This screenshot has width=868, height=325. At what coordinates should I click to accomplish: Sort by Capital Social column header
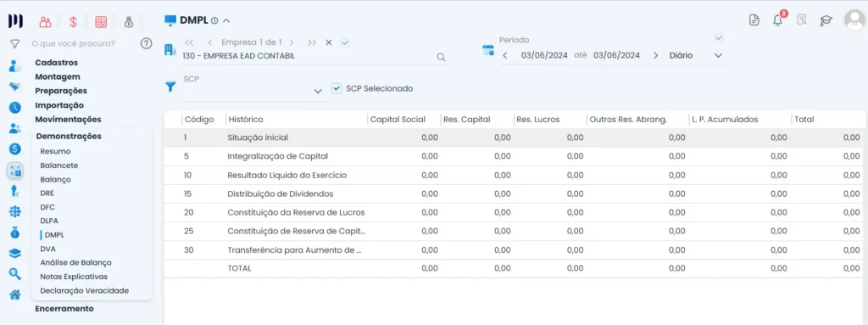(398, 120)
